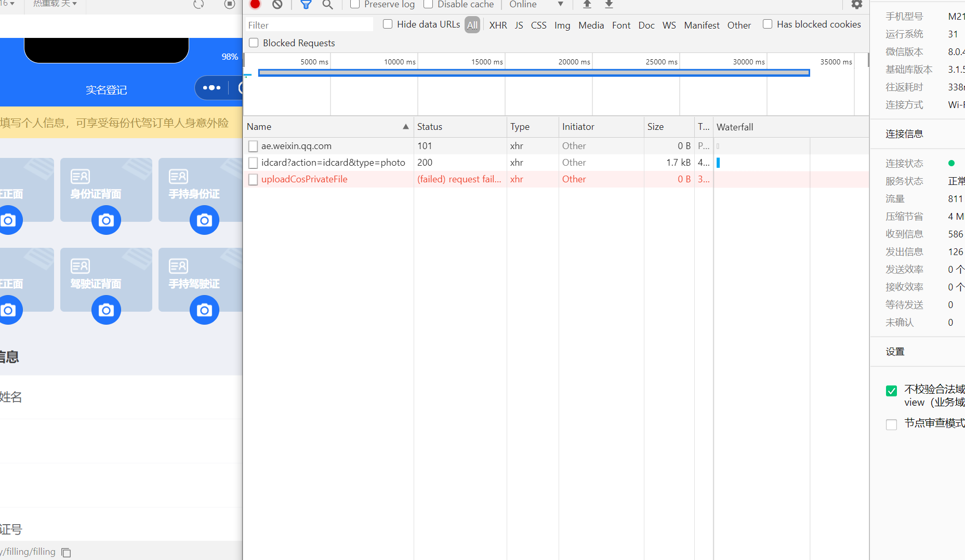Filter requests by Doc
The height and width of the screenshot is (560, 965).
pyautogui.click(x=646, y=25)
